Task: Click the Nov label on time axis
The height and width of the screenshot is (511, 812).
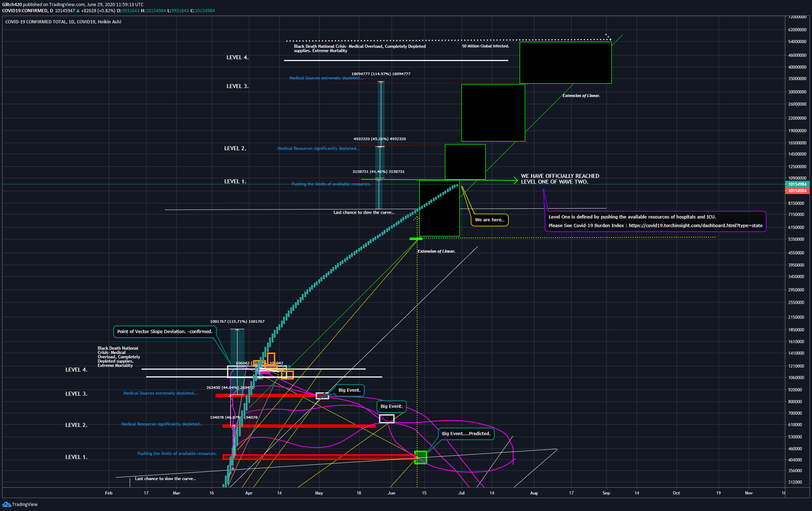Action: pos(749,493)
